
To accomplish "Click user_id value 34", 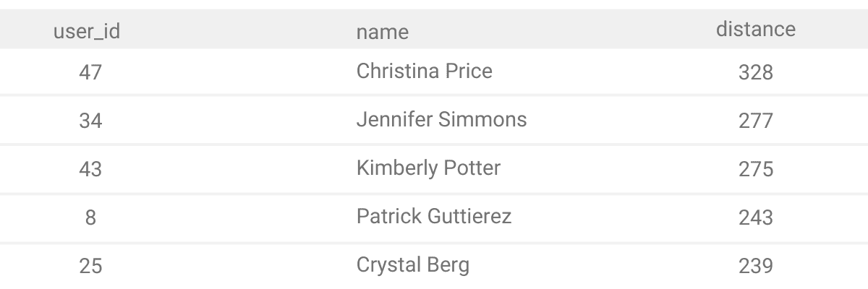I will (x=90, y=121).
